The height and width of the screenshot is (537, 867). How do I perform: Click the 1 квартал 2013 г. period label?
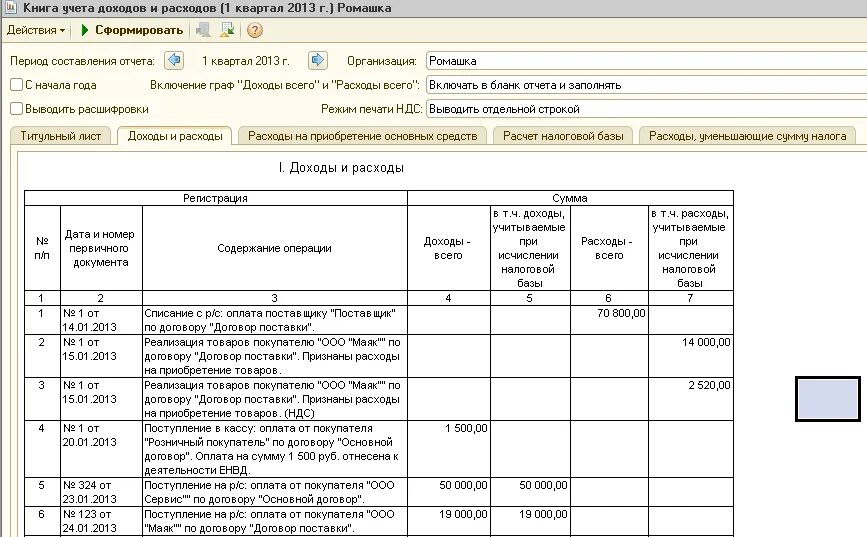pyautogui.click(x=246, y=61)
